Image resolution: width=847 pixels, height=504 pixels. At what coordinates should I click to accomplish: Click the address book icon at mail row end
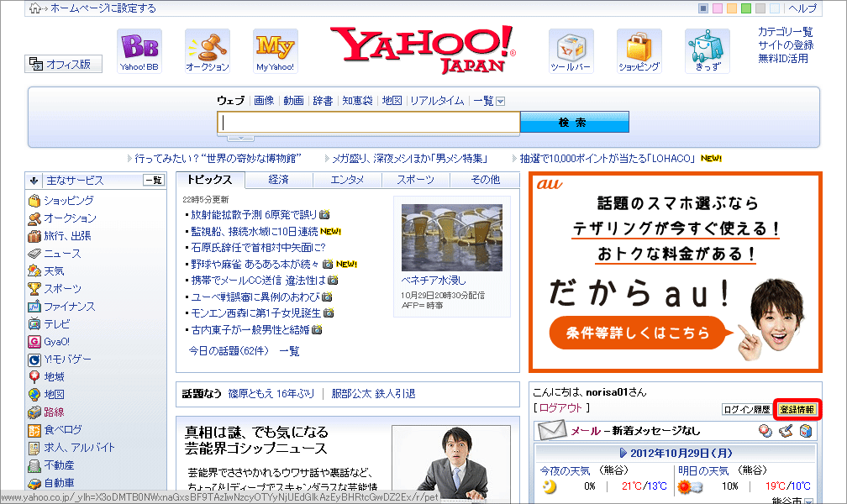(805, 431)
